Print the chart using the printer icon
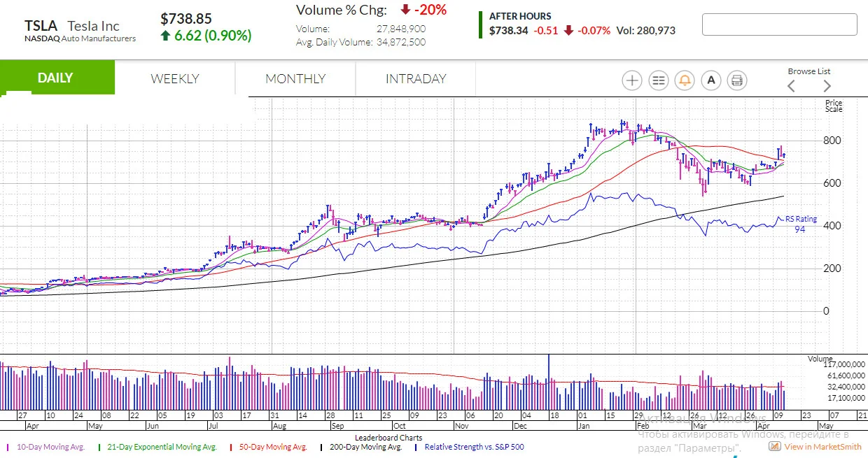This screenshot has width=868, height=458. [737, 80]
